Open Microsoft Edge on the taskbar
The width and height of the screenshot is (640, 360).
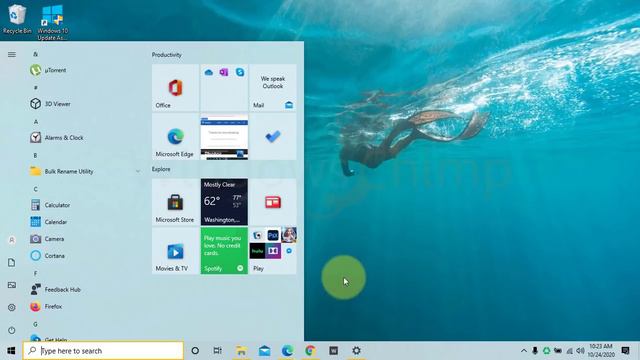[x=287, y=351]
